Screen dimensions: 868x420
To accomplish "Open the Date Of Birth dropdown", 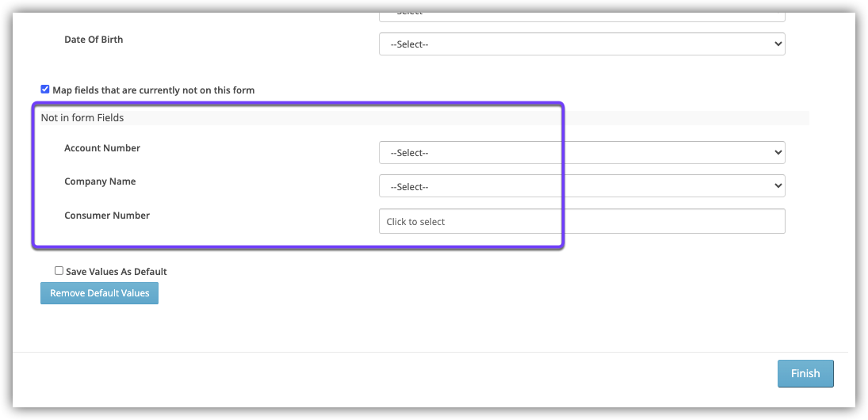I will [x=581, y=44].
